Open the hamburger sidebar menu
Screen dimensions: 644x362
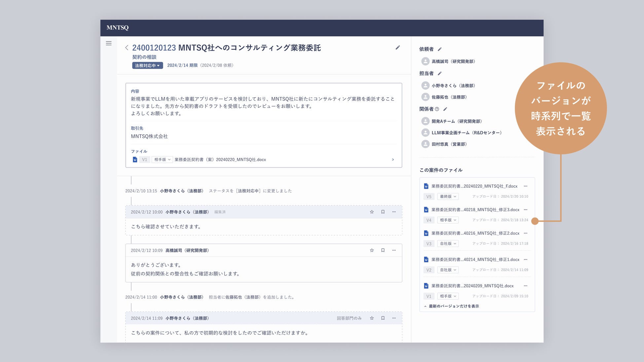click(x=109, y=43)
